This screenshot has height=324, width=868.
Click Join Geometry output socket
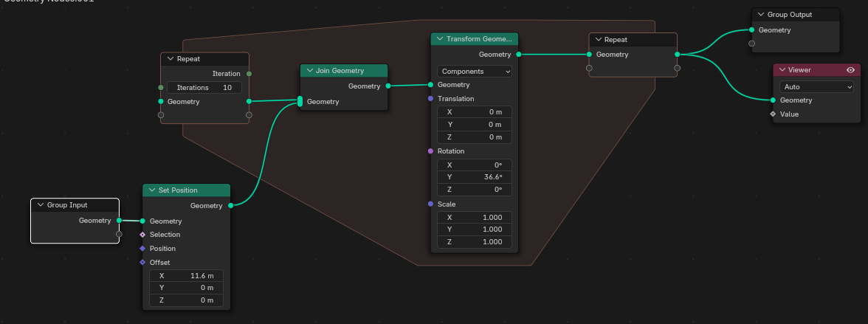387,86
